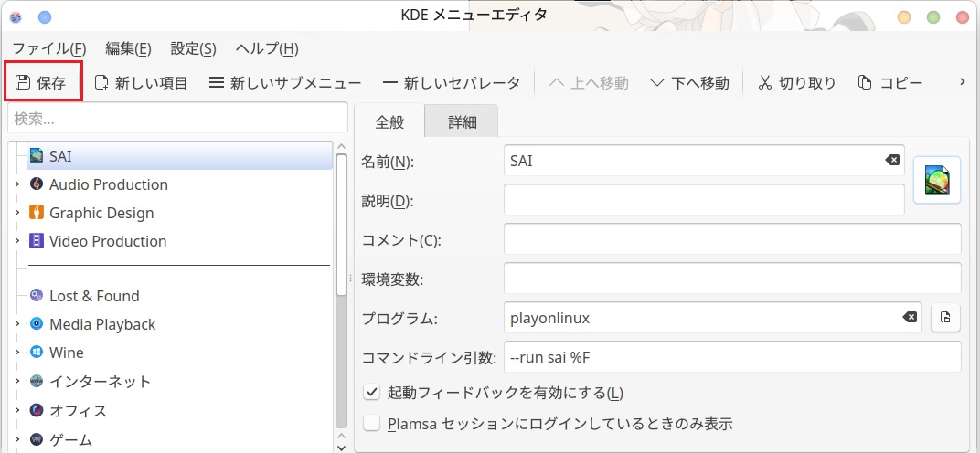Expand the Wine menu category
The image size is (980, 453).
point(16,353)
